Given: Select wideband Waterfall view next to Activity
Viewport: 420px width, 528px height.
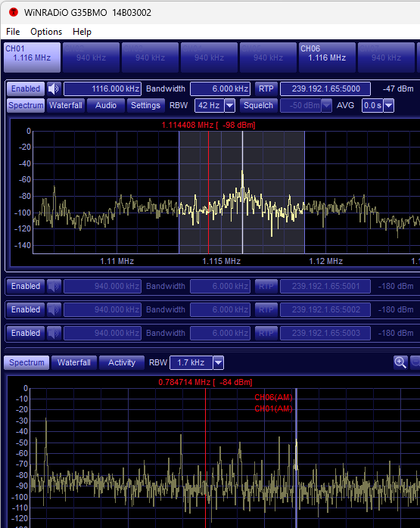Looking at the screenshot, I should pyautogui.click(x=74, y=362).
